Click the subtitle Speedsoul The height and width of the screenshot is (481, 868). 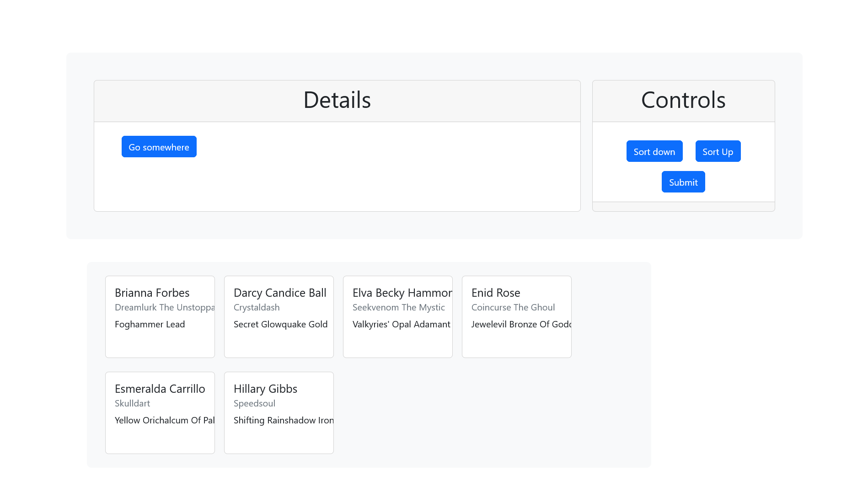tap(254, 403)
